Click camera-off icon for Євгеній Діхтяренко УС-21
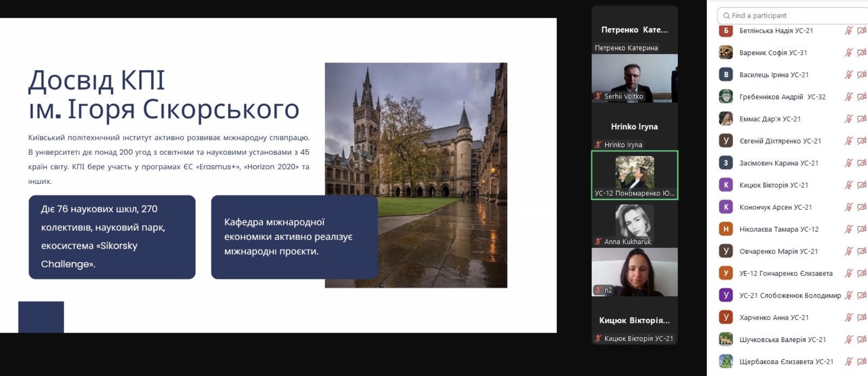This screenshot has height=376, width=868. coord(862,141)
